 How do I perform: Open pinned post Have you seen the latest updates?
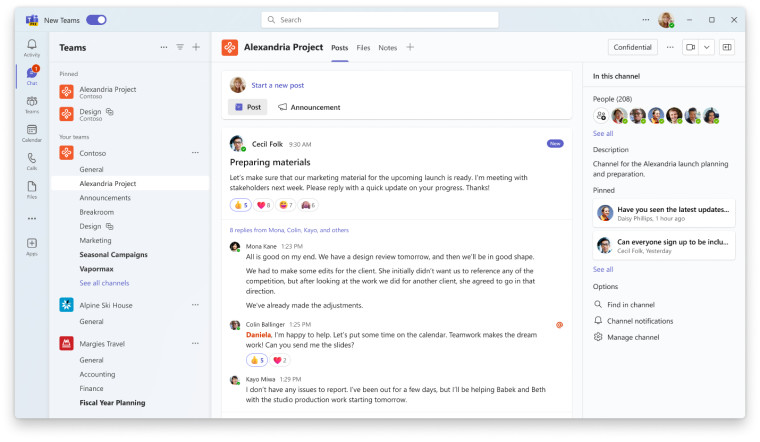click(664, 213)
